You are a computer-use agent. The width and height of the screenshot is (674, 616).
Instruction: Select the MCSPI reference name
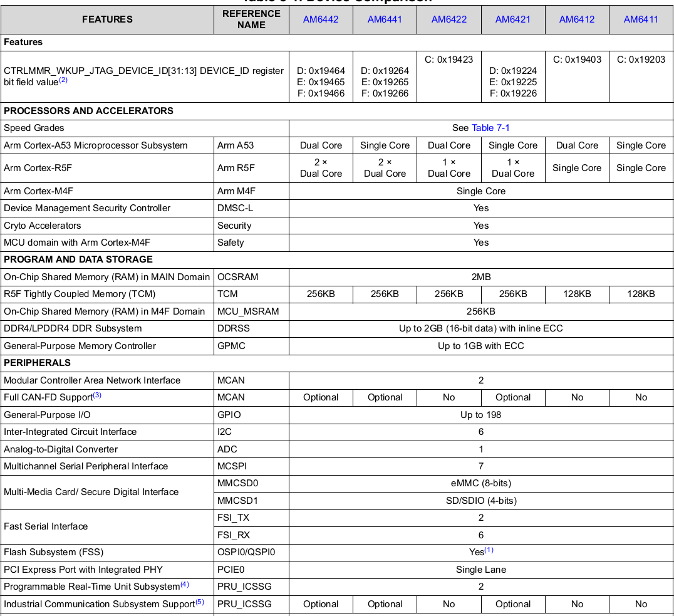point(232,466)
